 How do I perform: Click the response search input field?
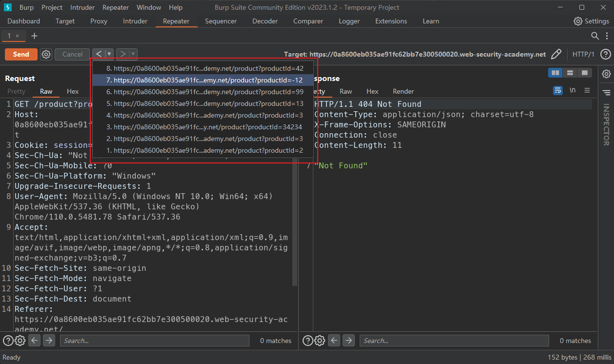[x=454, y=341]
